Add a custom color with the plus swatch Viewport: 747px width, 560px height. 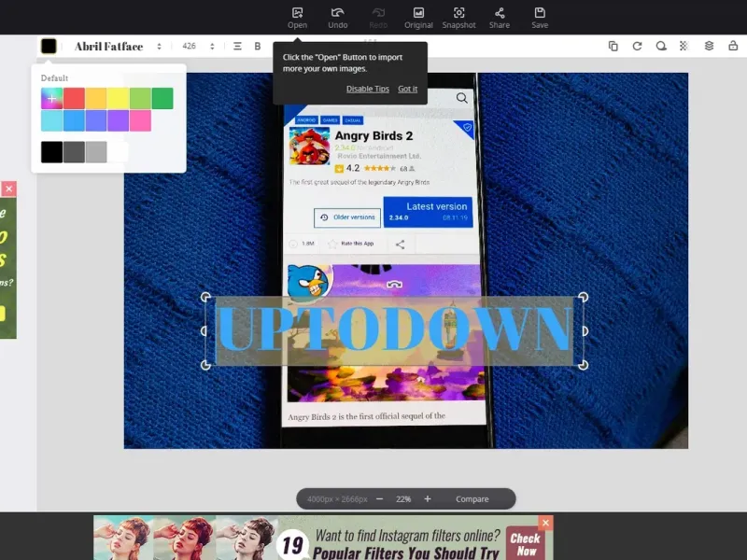tap(51, 99)
